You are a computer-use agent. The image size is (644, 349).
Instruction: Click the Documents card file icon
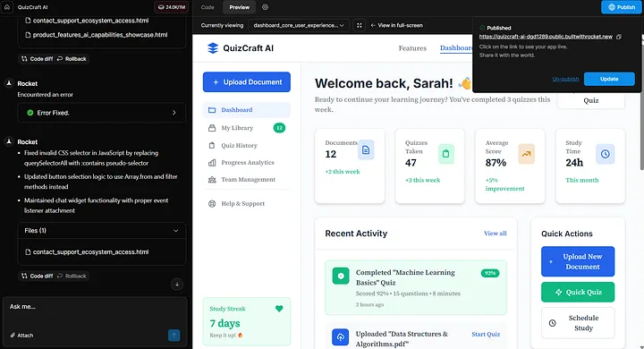point(366,150)
